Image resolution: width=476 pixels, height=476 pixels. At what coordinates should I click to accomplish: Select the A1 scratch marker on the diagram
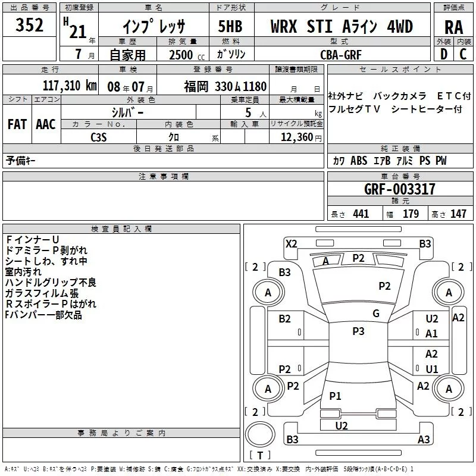coord(432,334)
